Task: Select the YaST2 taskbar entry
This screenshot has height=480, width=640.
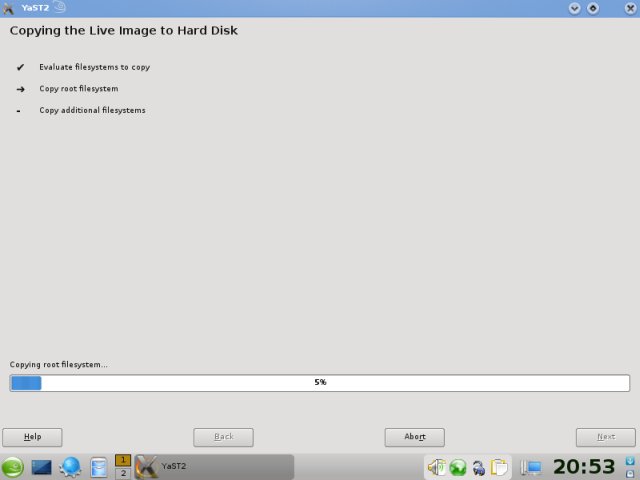Action: click(x=214, y=467)
